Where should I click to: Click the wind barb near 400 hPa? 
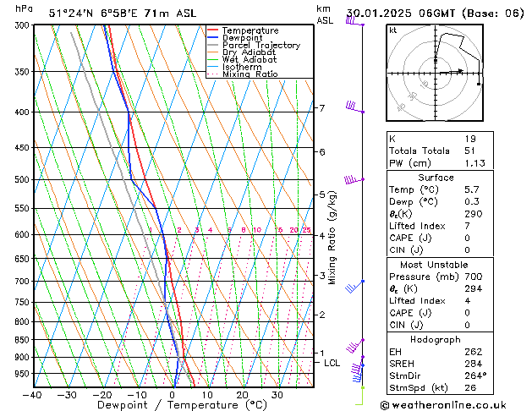(354, 107)
